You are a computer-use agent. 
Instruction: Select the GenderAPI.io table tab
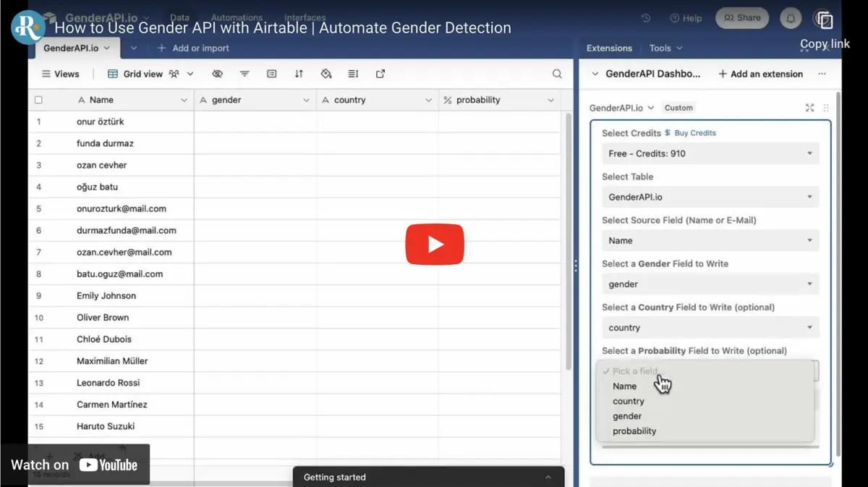tap(77, 48)
